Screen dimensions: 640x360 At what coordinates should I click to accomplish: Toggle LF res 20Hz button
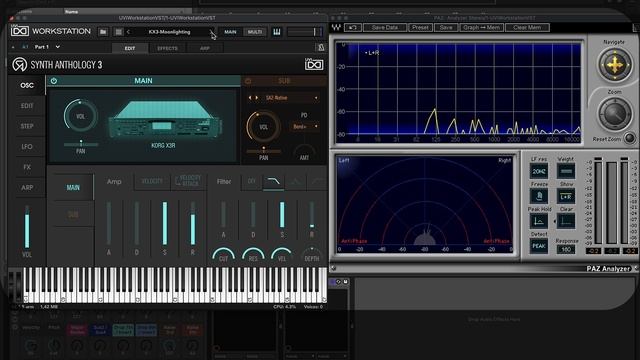[539, 171]
